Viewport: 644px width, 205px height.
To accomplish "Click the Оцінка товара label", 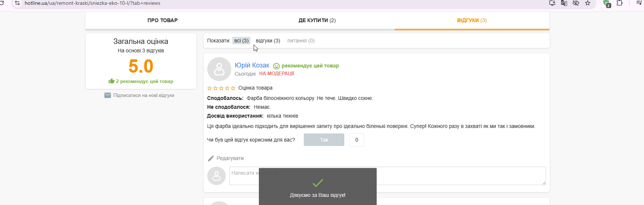I will point(255,88).
